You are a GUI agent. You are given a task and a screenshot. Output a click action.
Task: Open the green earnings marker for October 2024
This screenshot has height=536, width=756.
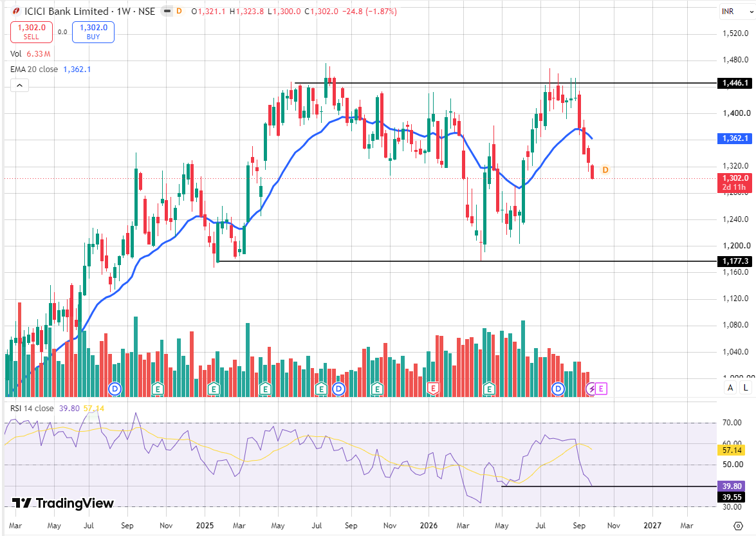point(158,389)
